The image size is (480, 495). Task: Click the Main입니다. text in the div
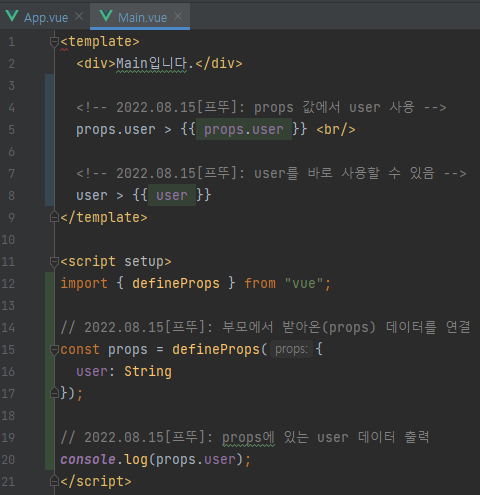pos(155,63)
